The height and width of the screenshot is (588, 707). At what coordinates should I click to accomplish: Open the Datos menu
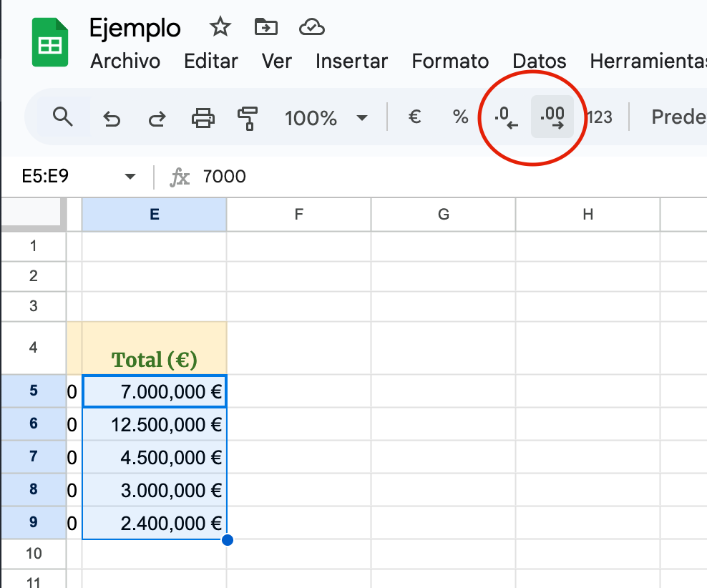[540, 62]
